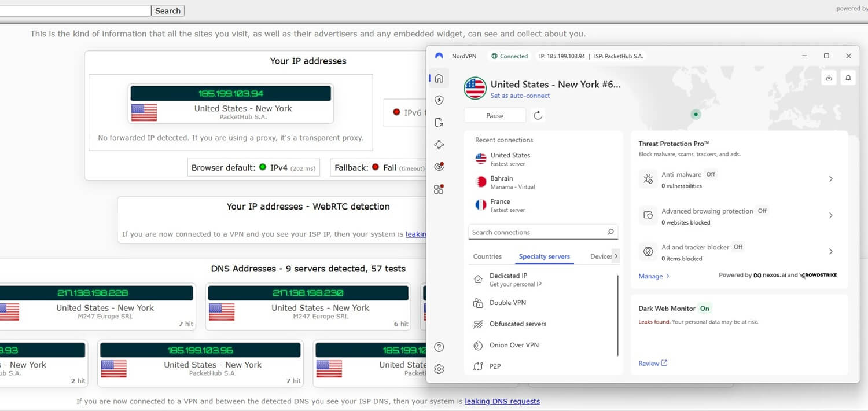Screen dimensions: 868x411
Task: Open the leaking DNS requests link
Action: coord(502,401)
